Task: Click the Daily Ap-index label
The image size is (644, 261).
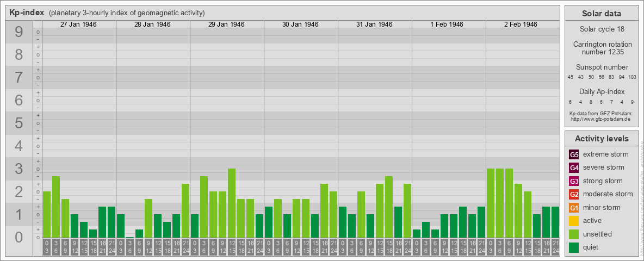Action: (x=602, y=92)
